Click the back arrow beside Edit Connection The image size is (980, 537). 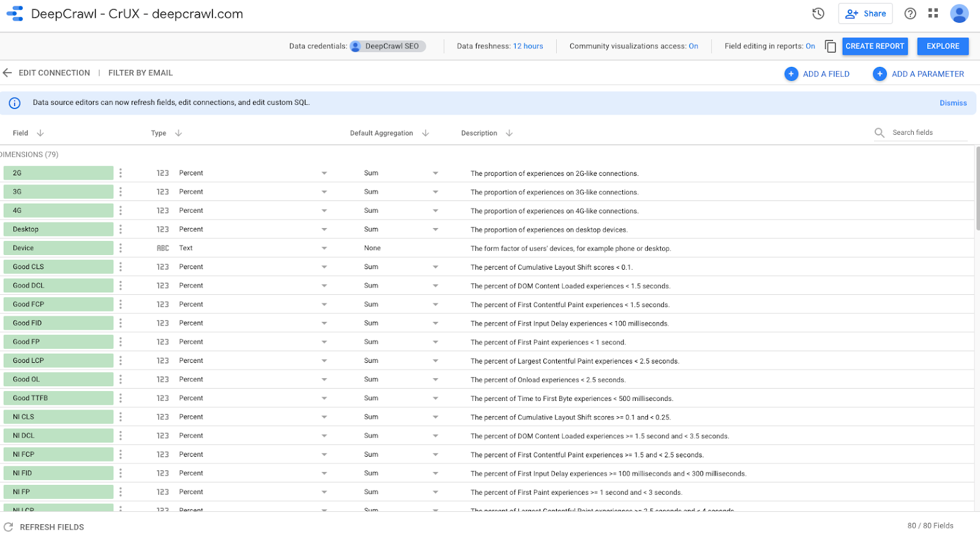(x=7, y=72)
